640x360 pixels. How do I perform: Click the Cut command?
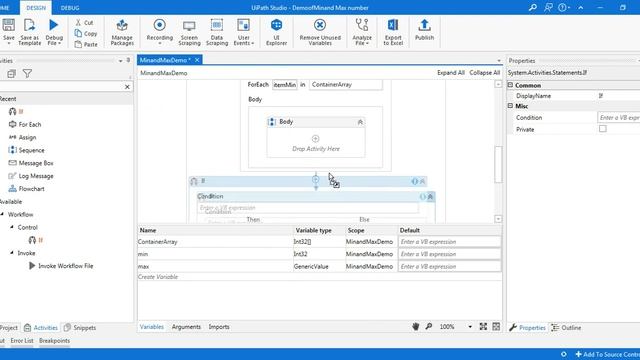click(84, 22)
